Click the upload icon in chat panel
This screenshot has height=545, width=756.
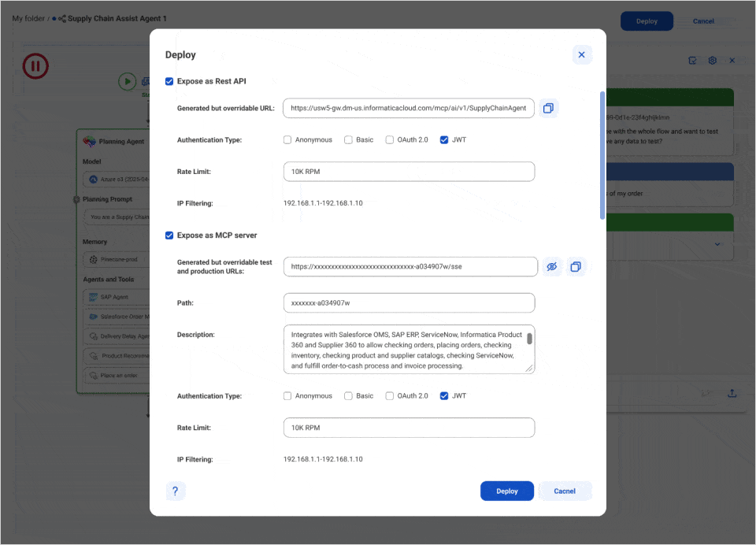(732, 393)
